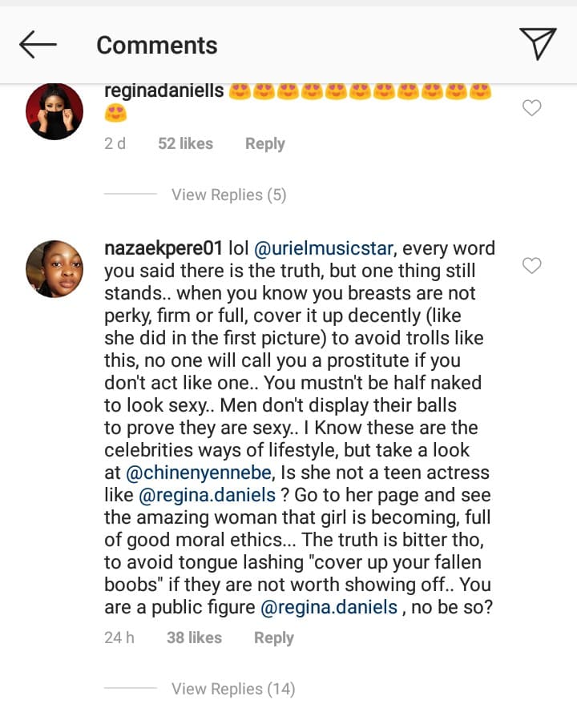View the 38 likes list
The image size is (577, 728).
(x=194, y=638)
